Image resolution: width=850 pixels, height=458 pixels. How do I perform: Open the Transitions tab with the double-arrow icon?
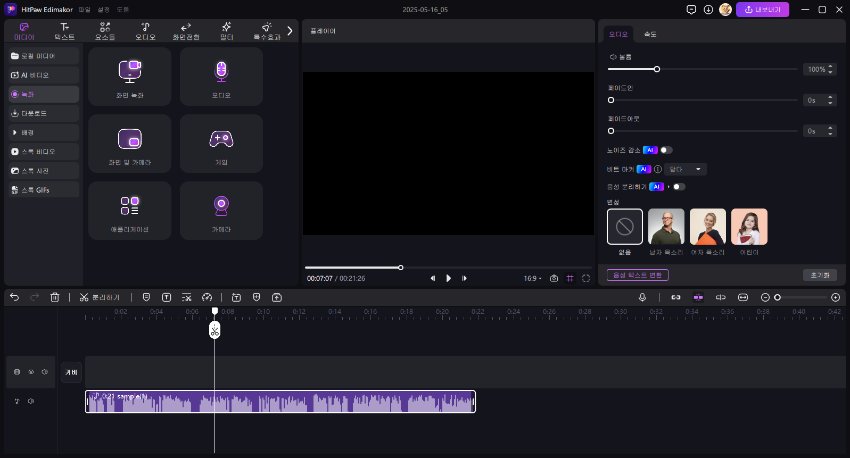pyautogui.click(x=186, y=31)
